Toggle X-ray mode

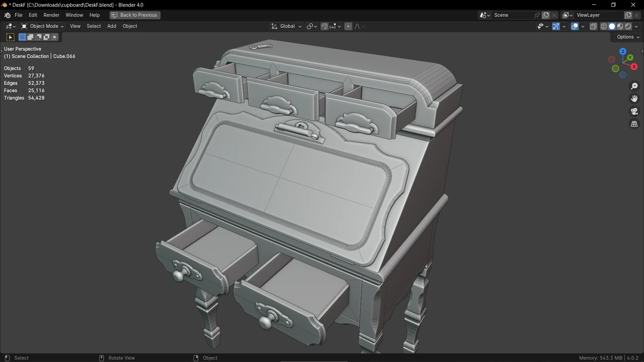coord(593,26)
